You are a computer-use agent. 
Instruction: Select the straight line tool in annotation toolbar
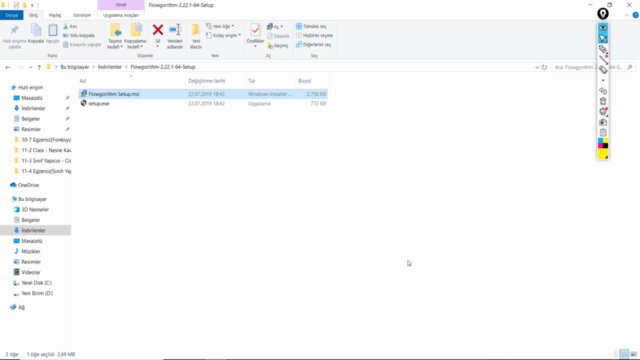coord(603,60)
